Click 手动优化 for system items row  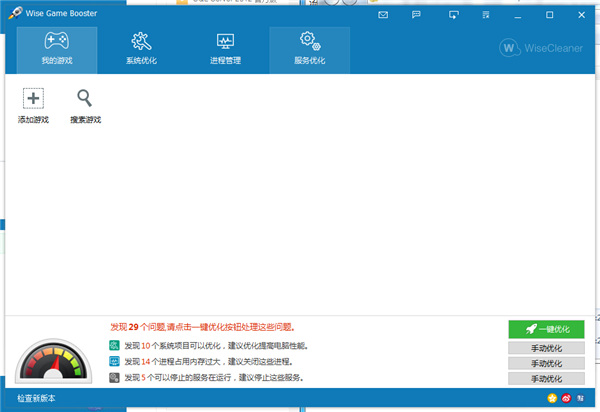tap(546, 348)
